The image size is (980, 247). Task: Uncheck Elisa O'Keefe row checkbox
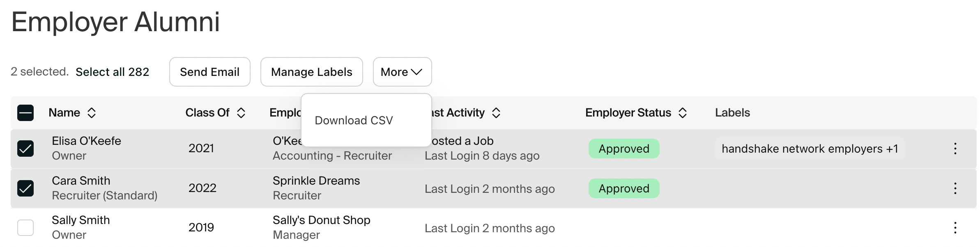[25, 149]
